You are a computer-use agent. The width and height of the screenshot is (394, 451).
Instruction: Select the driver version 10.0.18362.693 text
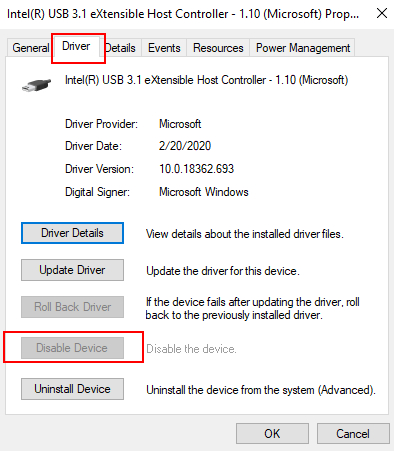pos(196,169)
